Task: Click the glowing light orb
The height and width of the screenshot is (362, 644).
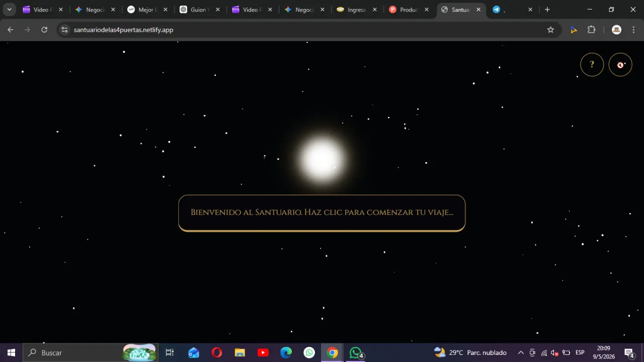Action: (x=322, y=160)
